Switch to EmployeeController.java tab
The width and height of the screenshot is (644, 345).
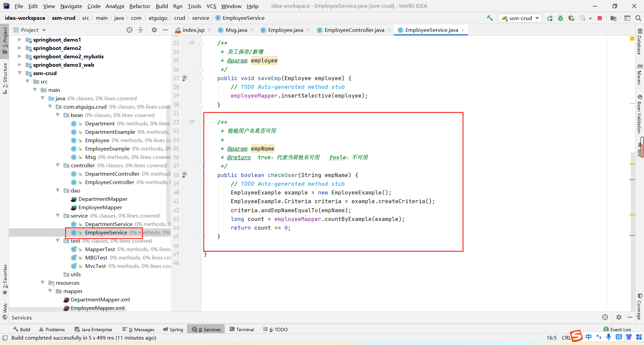coord(354,30)
